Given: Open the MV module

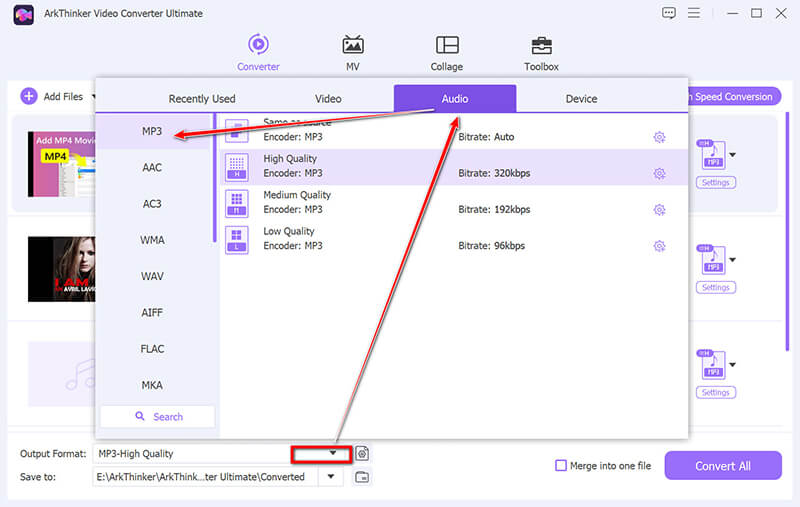Looking at the screenshot, I should click(x=353, y=53).
